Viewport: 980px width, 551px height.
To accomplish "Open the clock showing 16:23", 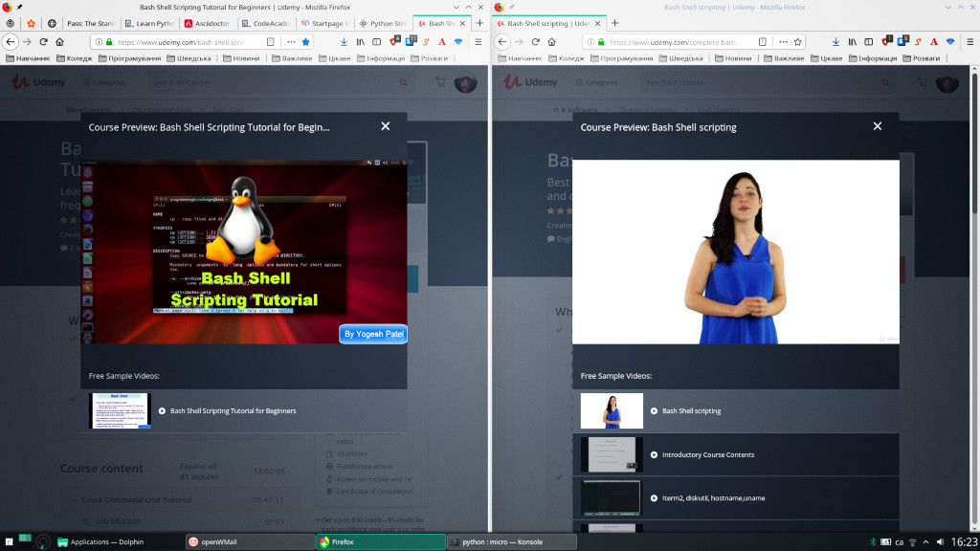I will click(x=964, y=541).
